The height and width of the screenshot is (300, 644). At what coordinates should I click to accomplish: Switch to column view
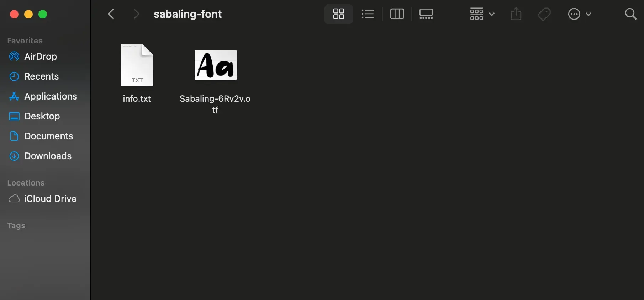[397, 14]
